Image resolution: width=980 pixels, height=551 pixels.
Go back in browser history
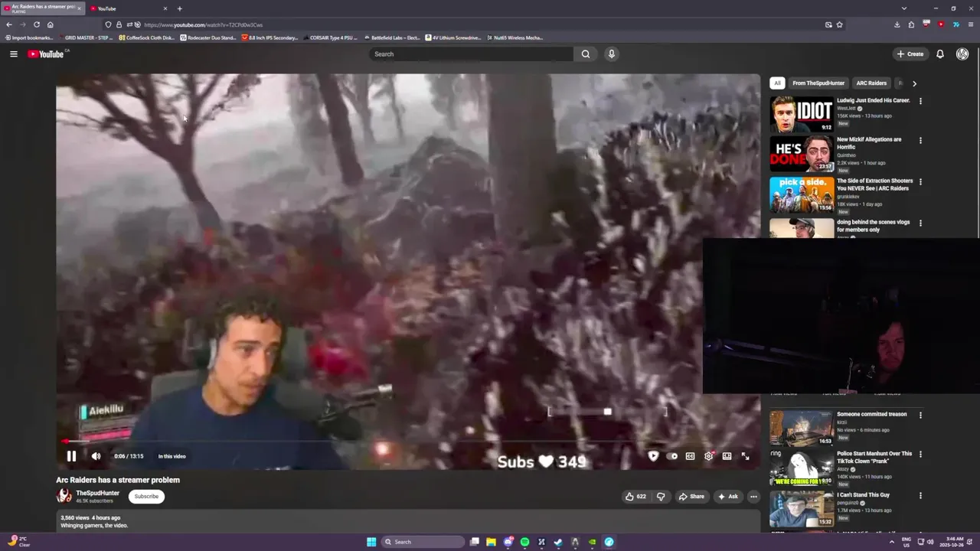tap(8, 24)
